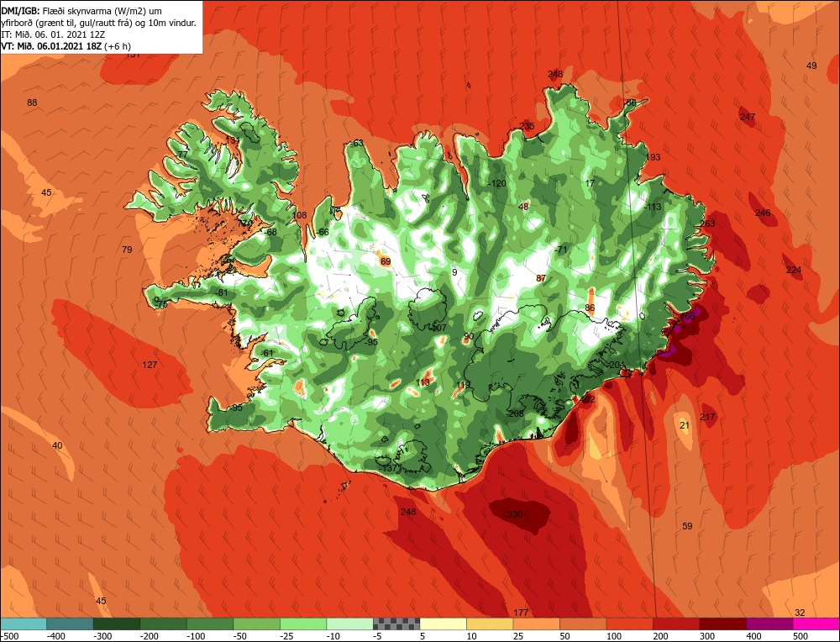Click the map value '49' in the northeast corner
840x642 pixels.
(811, 66)
